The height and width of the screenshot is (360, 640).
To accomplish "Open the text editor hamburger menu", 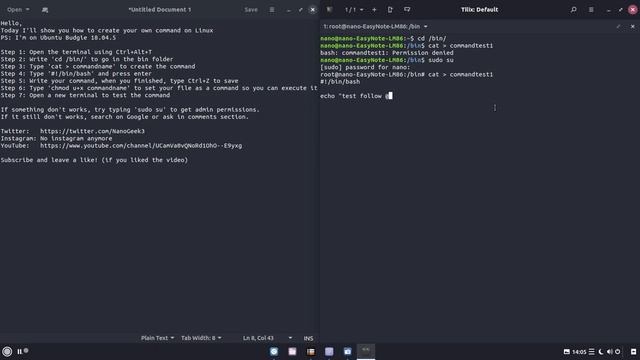I will pos(272,10).
